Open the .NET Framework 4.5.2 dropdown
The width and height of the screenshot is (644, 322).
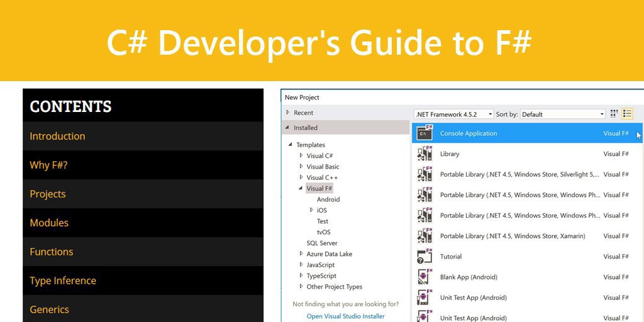point(453,114)
